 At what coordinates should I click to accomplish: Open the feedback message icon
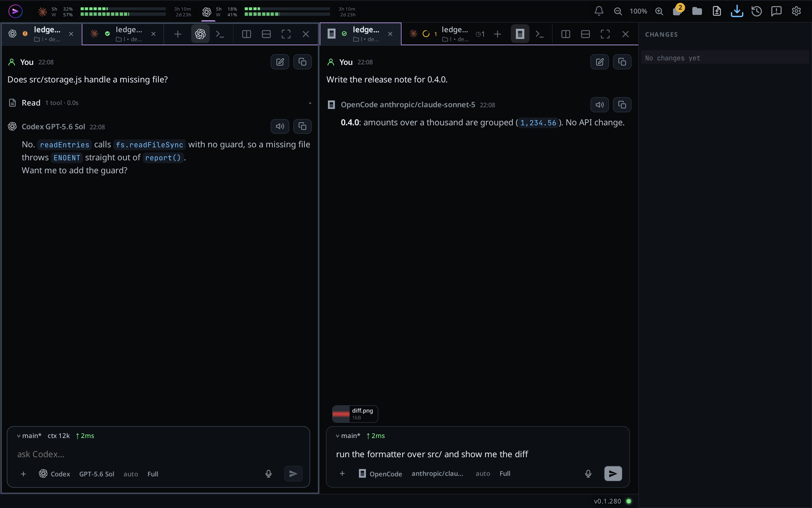[x=776, y=11]
